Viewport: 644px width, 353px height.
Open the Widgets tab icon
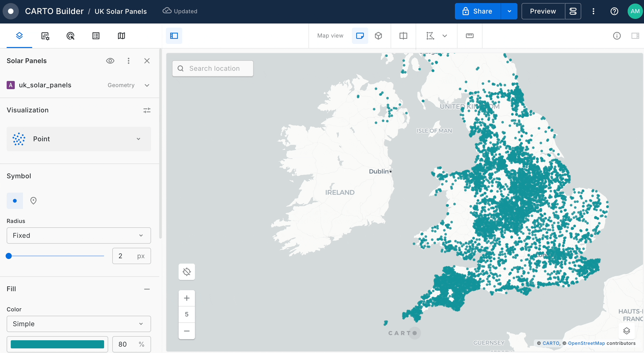[x=45, y=36]
